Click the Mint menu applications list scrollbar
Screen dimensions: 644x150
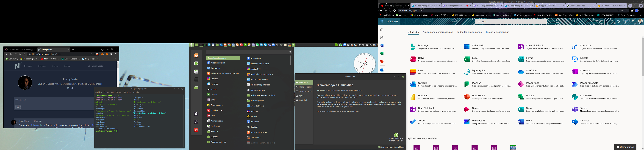[x=291, y=60]
